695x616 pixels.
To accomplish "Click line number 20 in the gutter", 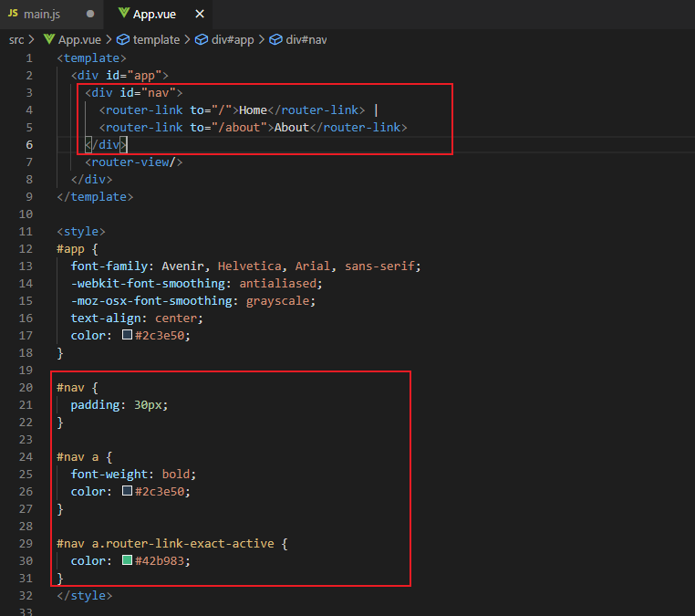I will [26, 388].
